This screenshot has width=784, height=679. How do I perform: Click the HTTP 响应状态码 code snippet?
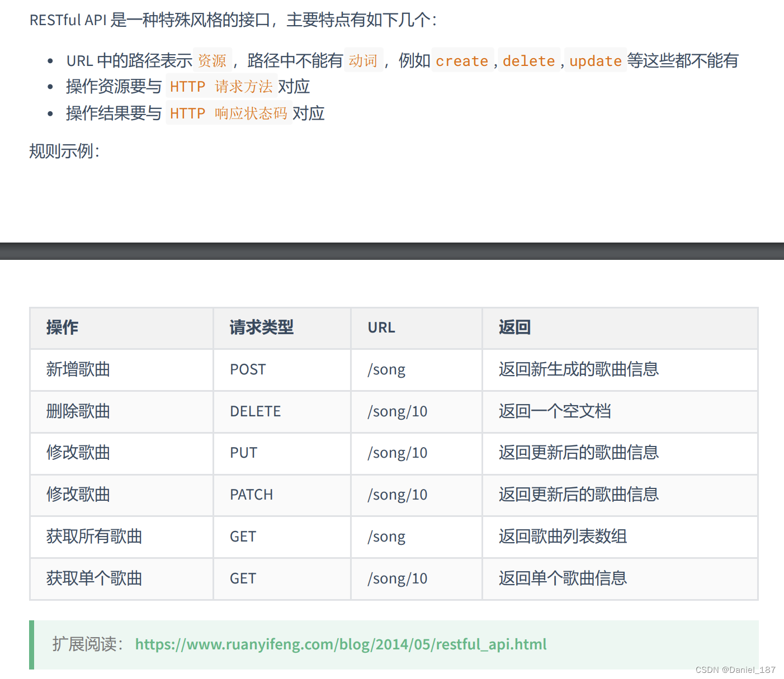point(229,113)
